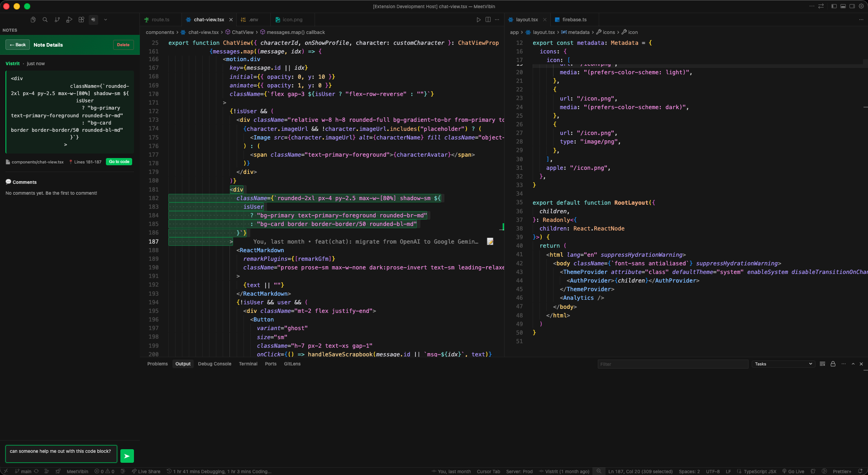This screenshot has width=868, height=475.
Task: Toggle the primary sidebar visibility
Action: (x=833, y=6)
